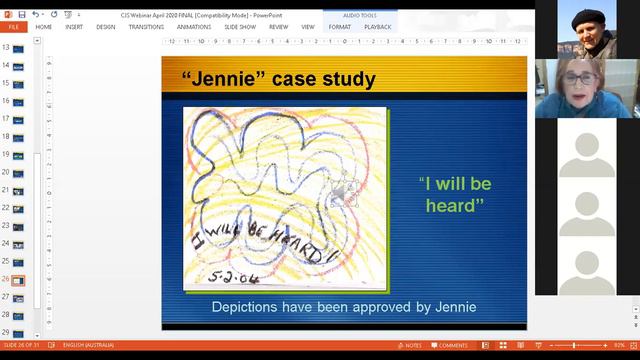640x360 pixels.
Task: Select slide 29 thumbnail
Action: pyautogui.click(x=18, y=334)
